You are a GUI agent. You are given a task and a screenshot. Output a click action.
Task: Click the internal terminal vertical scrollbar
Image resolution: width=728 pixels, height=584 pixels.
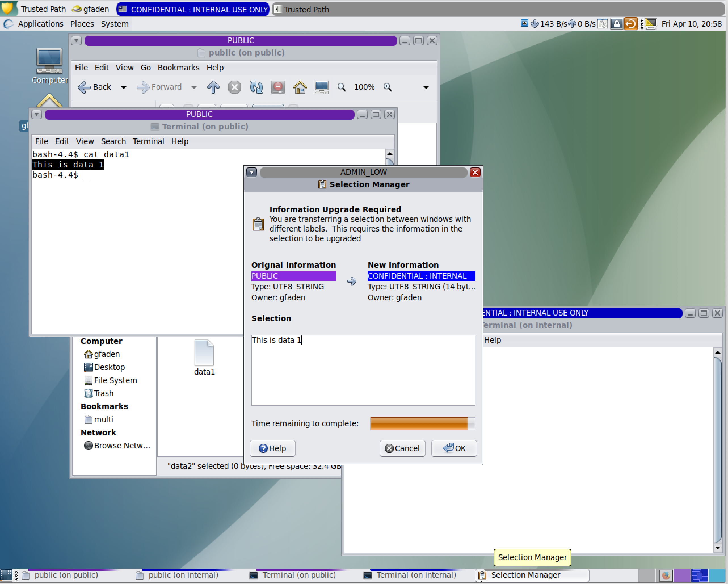tap(718, 450)
